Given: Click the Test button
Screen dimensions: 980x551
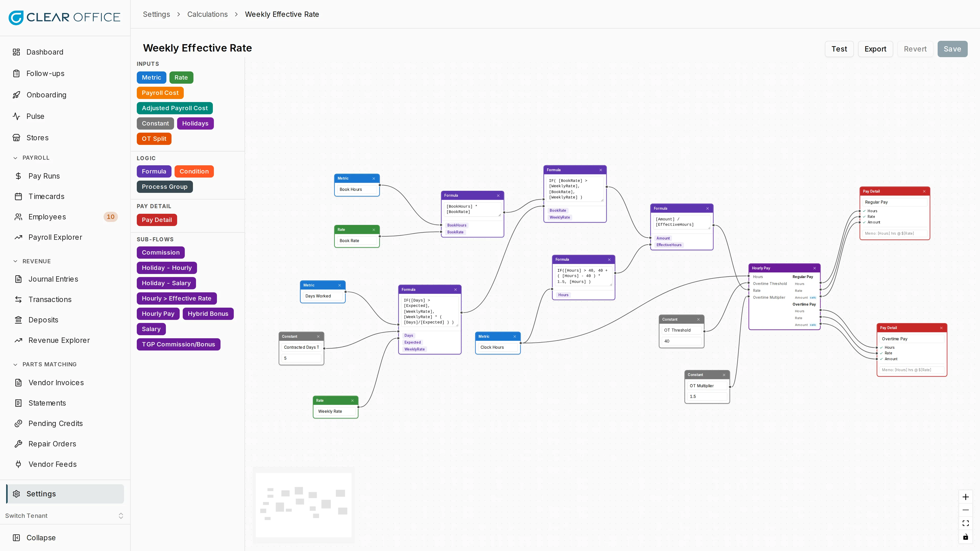Looking at the screenshot, I should [x=839, y=49].
